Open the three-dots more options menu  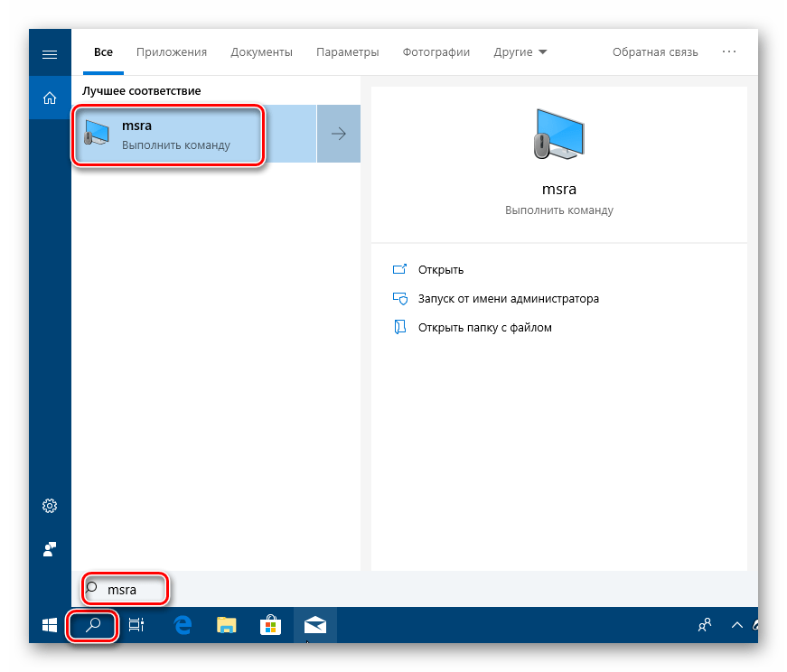tap(729, 52)
